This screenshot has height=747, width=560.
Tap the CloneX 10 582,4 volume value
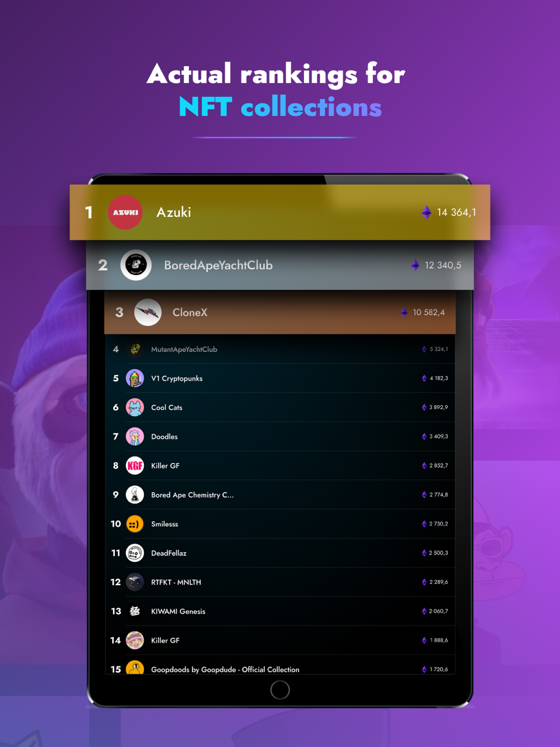pos(429,312)
